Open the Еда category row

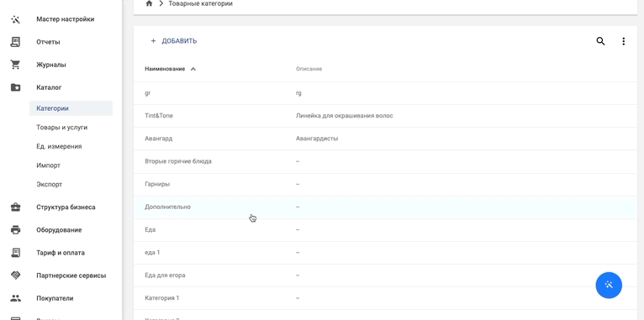click(385, 230)
